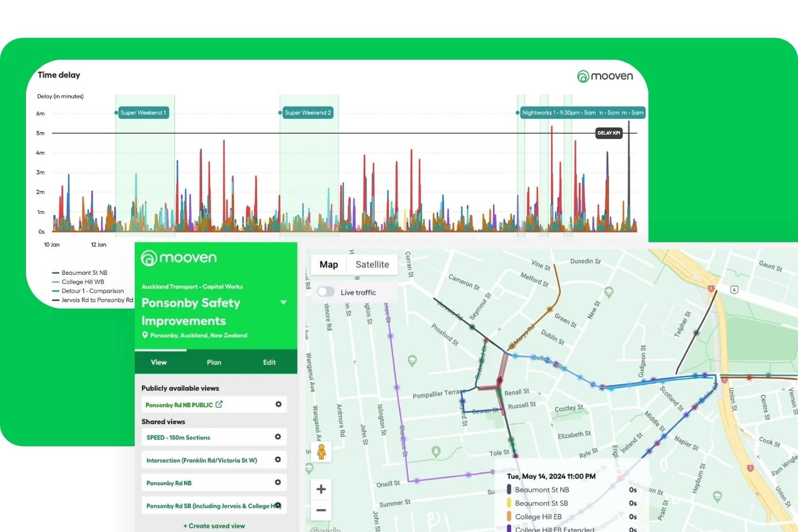Click Pompallier Terrace label on map
This screenshot has width=798, height=532.
[439, 394]
